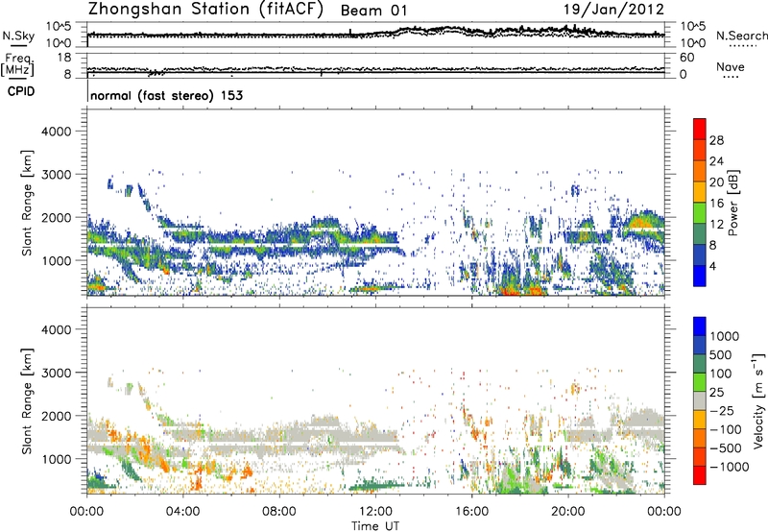Image resolution: width=768 pixels, height=532 pixels.
Task: Click the "4" label on Power color bar
Action: [x=713, y=266]
